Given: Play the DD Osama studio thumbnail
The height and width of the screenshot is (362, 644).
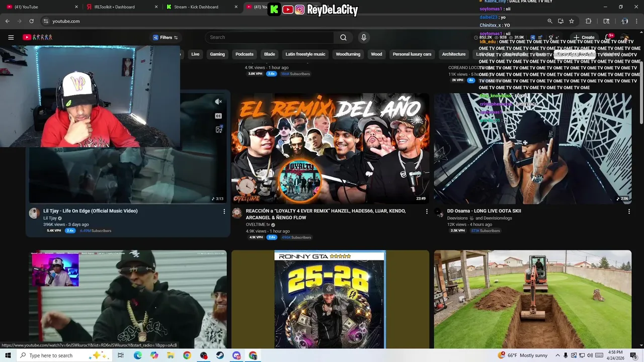Looking at the screenshot, I should (532, 148).
